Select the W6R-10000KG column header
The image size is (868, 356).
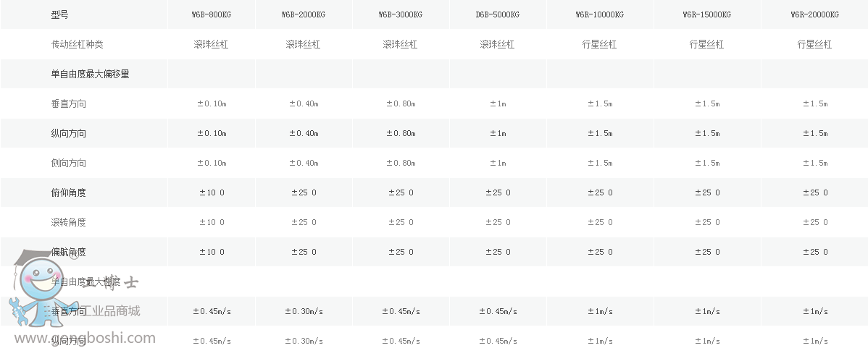(599, 14)
